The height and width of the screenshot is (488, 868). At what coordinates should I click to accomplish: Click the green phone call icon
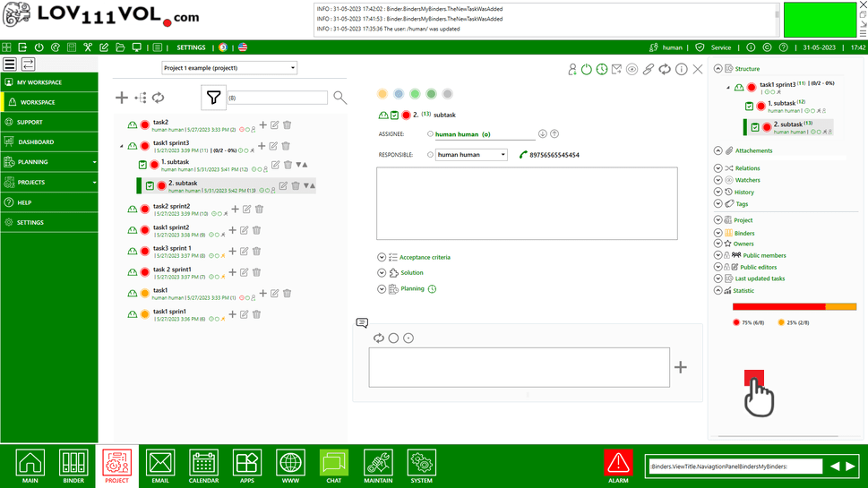tap(523, 155)
